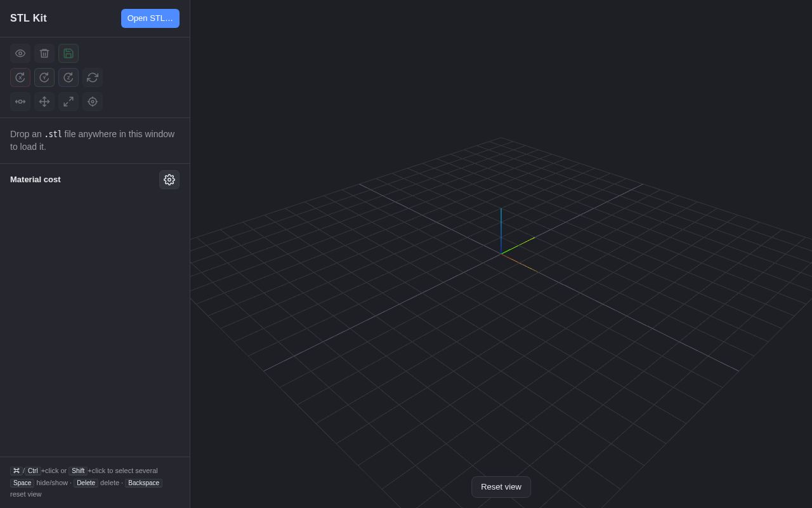Select the diagonal-arrows scale tool
The width and height of the screenshot is (812, 508).
[x=69, y=102]
